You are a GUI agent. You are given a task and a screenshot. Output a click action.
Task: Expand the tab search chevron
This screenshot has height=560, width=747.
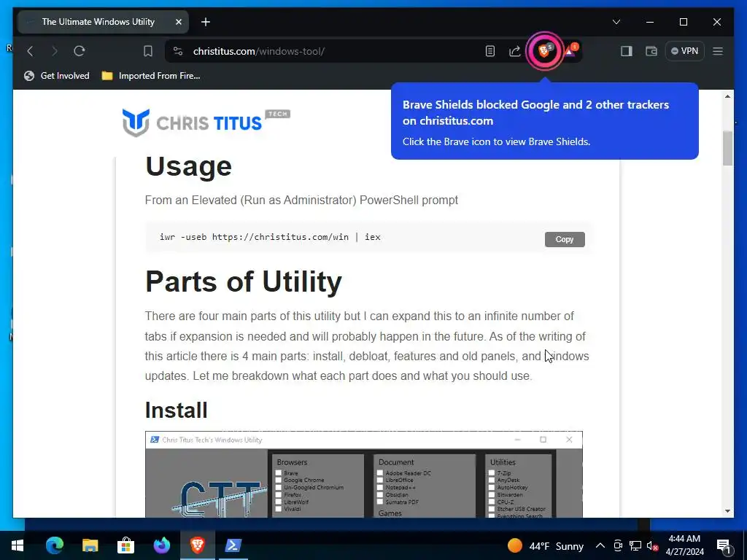[x=616, y=22]
